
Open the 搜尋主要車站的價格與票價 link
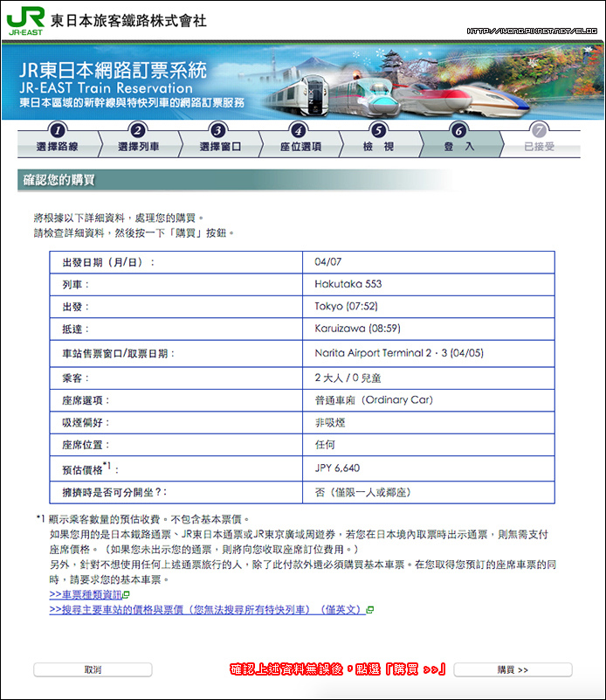click(207, 610)
